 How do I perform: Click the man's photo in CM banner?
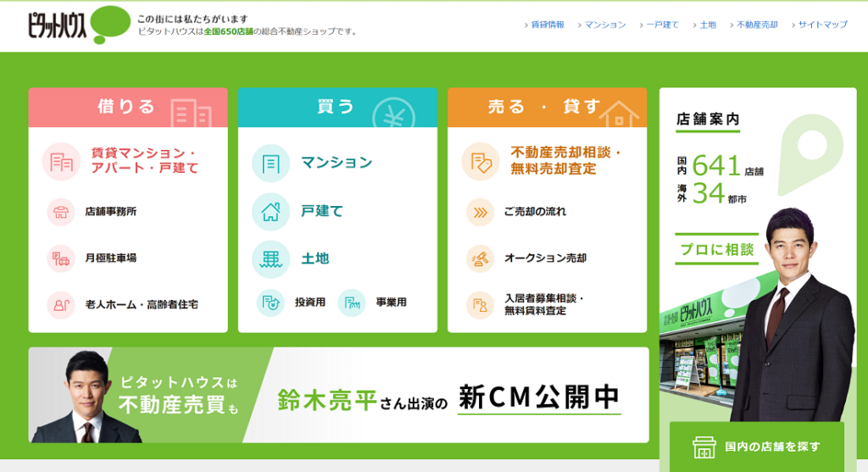[x=86, y=397]
